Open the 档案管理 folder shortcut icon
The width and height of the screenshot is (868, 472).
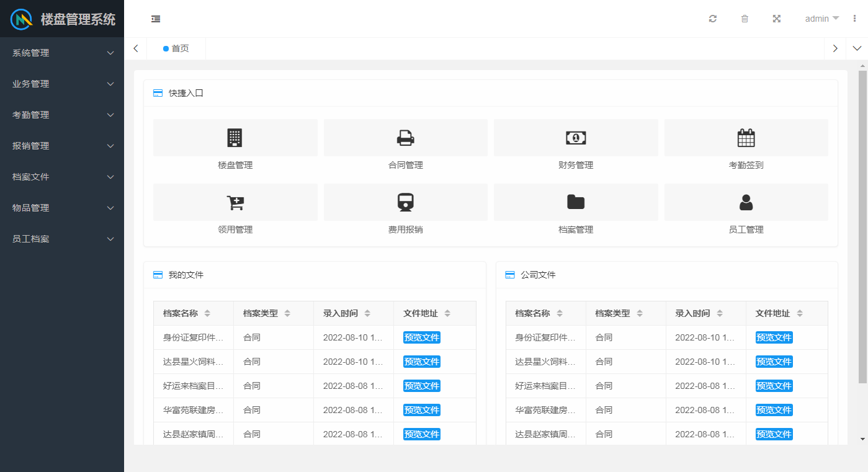tap(576, 202)
